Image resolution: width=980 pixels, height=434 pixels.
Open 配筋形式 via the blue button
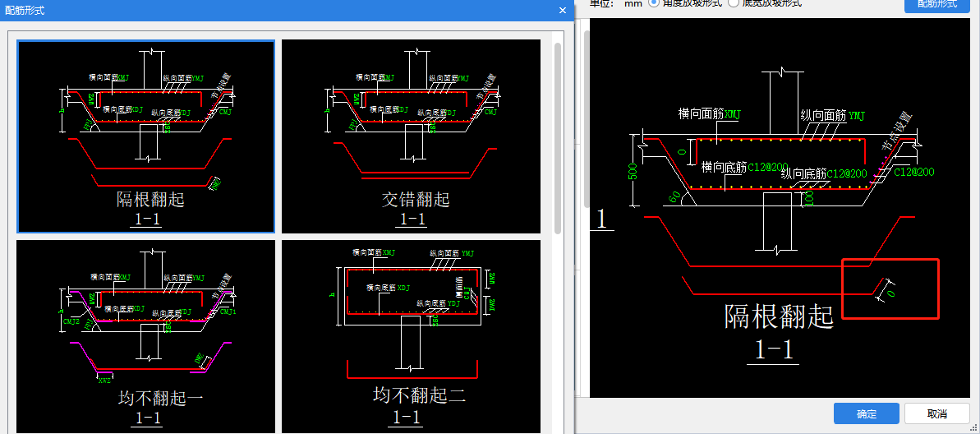[x=937, y=4]
